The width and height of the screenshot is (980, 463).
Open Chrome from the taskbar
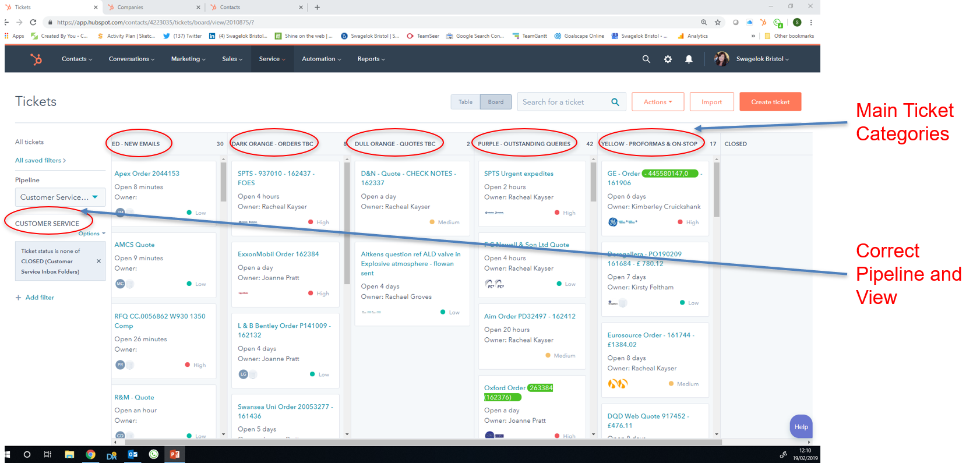click(90, 454)
